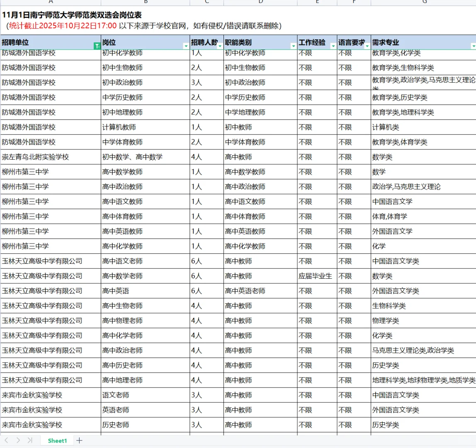The height and width of the screenshot is (448, 476).
Task: Select the 高中语文老师 cell
Action: click(146, 261)
